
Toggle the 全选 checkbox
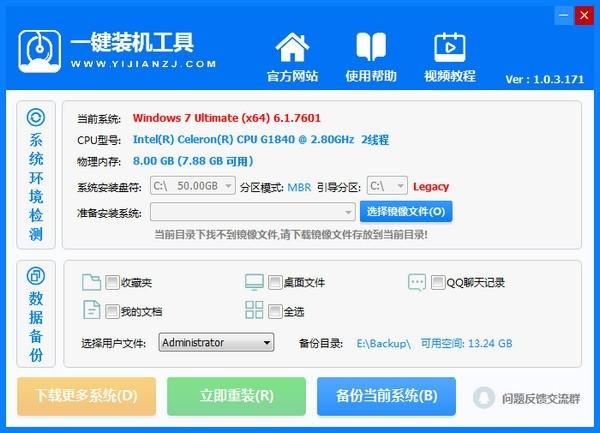pos(275,311)
